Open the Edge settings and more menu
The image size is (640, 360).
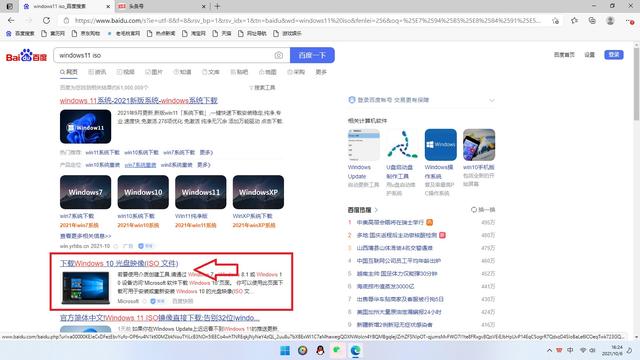pos(629,20)
